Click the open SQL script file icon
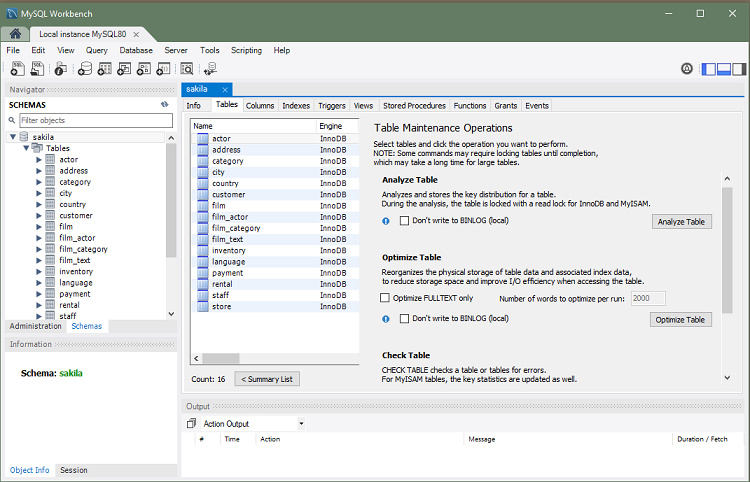 pyautogui.click(x=38, y=69)
